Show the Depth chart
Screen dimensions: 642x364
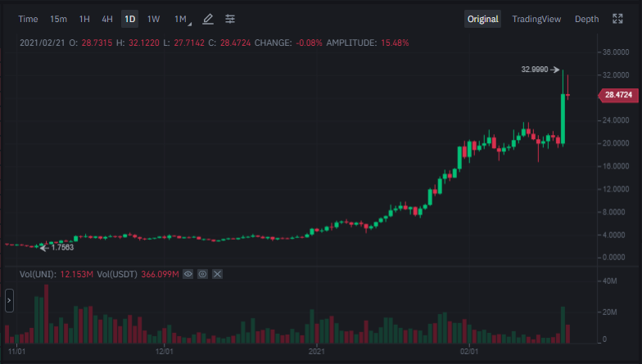(x=586, y=20)
